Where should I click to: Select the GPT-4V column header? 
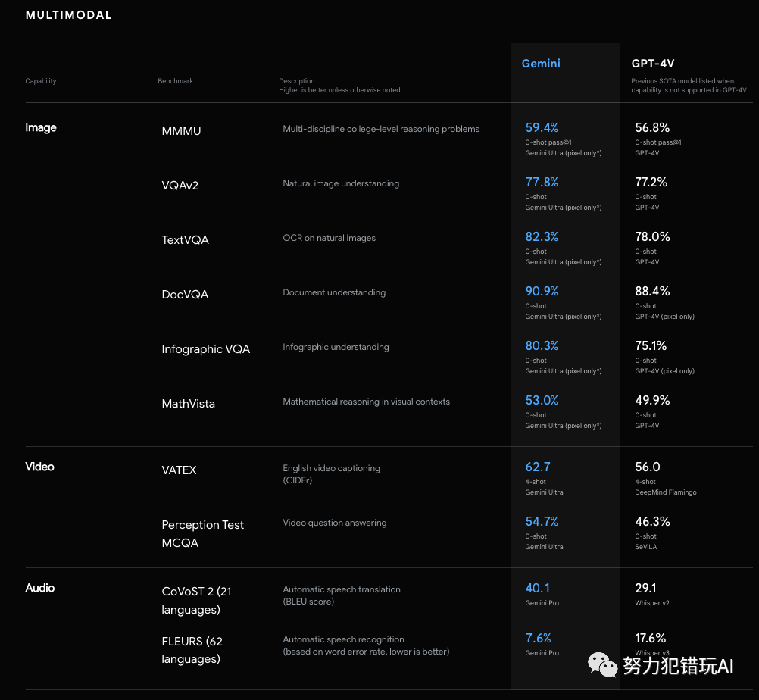point(652,64)
